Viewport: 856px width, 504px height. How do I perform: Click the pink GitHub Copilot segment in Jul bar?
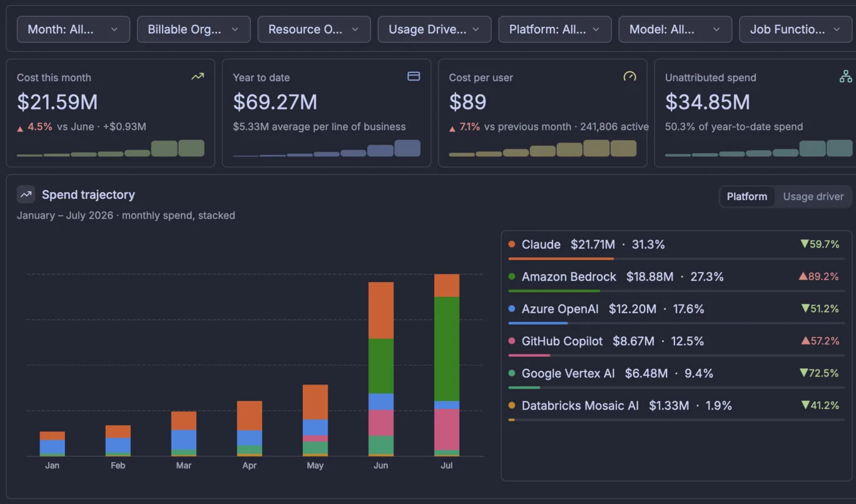447,430
